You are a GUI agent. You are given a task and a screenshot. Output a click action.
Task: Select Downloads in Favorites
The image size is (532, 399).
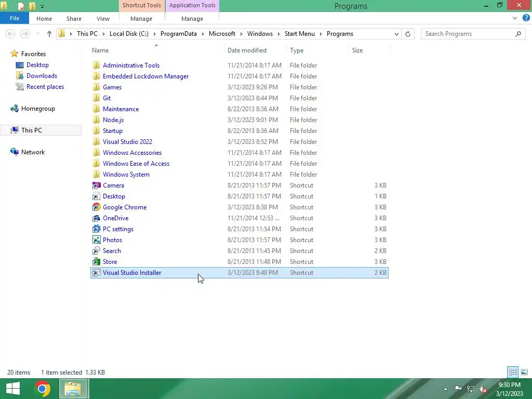click(42, 76)
